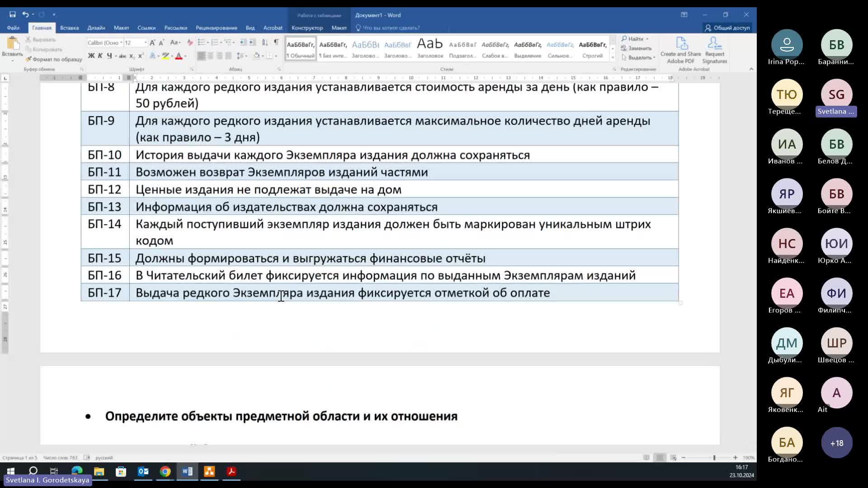Click Заменить (Replace) button
Viewport: 868px width, 488px height.
pyautogui.click(x=637, y=48)
